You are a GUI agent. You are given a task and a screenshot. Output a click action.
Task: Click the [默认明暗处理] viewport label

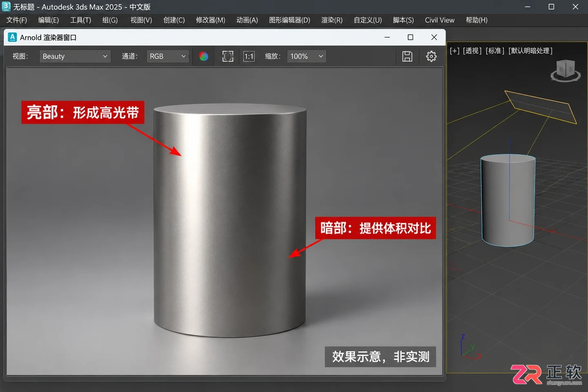(530, 51)
